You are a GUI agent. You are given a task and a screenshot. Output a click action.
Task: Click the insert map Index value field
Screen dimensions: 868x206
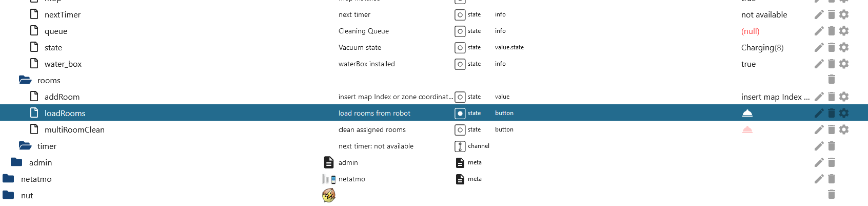click(775, 97)
